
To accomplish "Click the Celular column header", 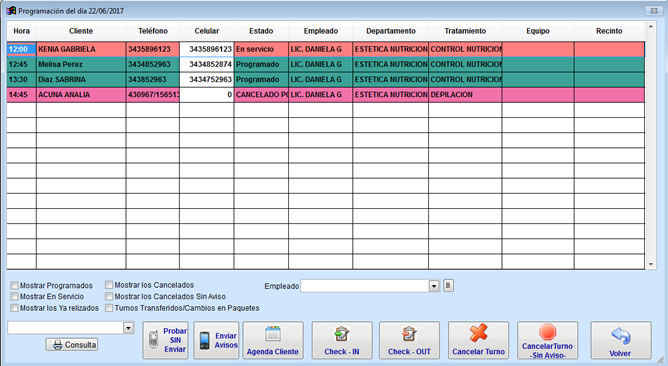I will 207,31.
